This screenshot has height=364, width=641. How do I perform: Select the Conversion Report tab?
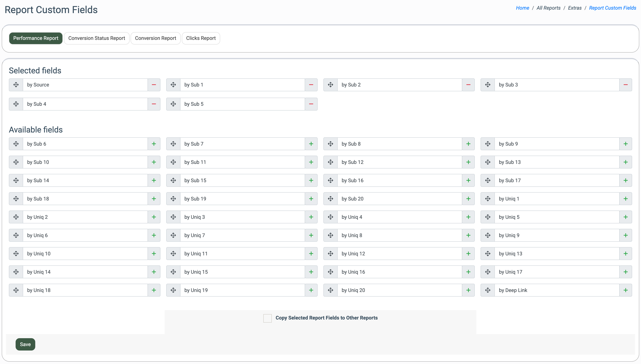155,38
